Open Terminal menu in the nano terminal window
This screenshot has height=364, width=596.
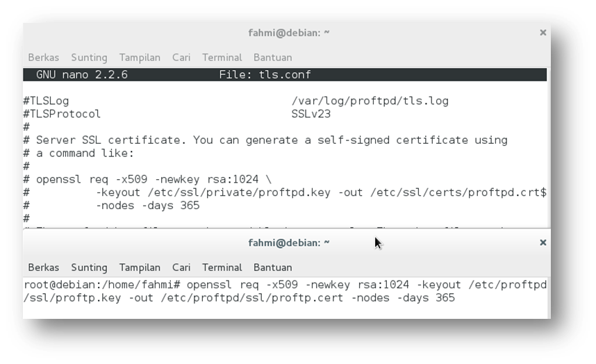pos(222,58)
